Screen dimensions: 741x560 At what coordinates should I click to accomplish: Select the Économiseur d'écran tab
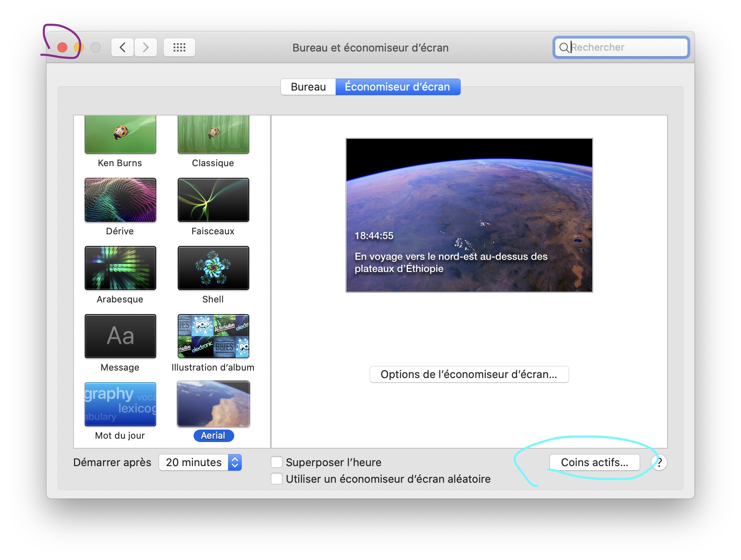(398, 87)
